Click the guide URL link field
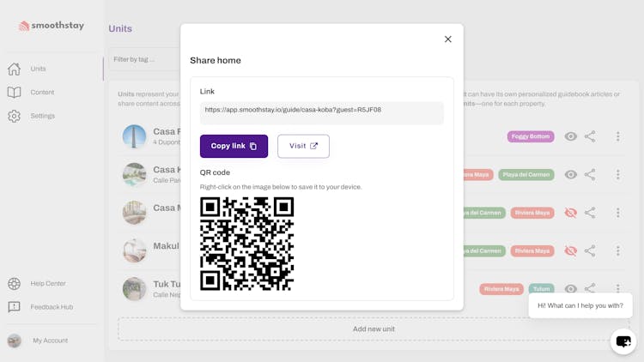 (321, 111)
